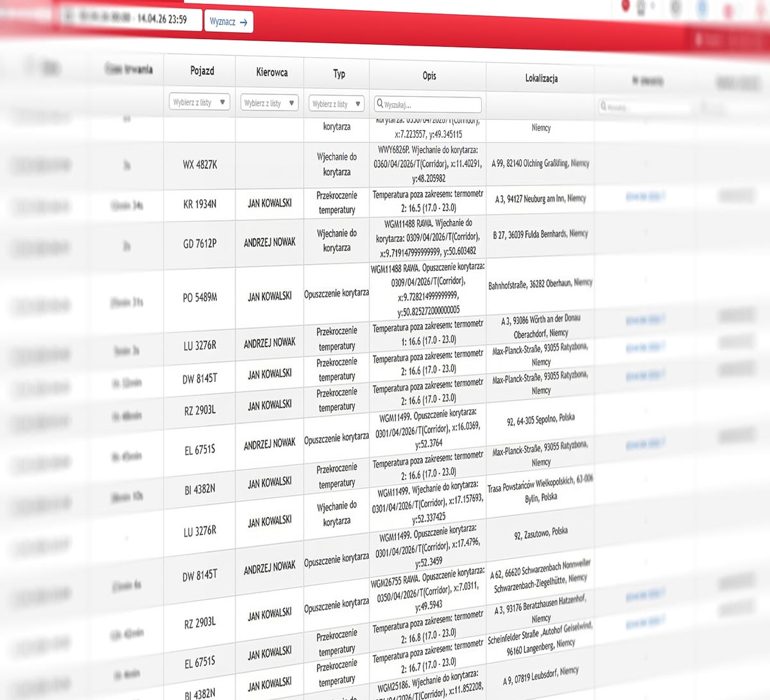
Task: Open description with termometr 2: 16.5
Action: tap(428, 201)
